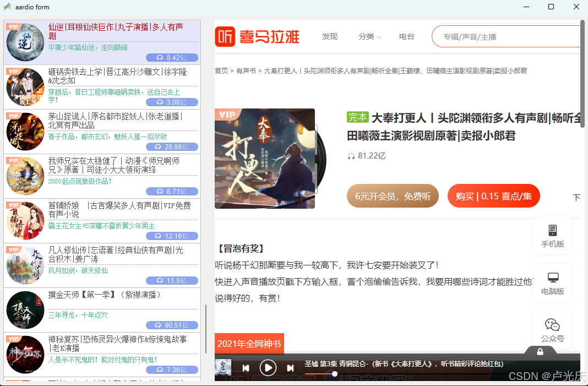Click subtitle 三年寻龙，十年点穴
588x386 pixels.
pyautogui.click(x=78, y=316)
